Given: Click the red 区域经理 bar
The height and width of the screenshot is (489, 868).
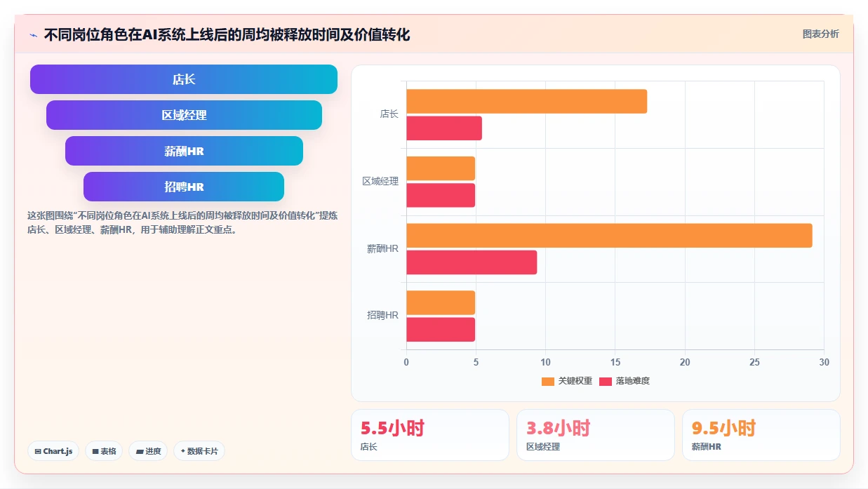Looking at the screenshot, I should (441, 195).
